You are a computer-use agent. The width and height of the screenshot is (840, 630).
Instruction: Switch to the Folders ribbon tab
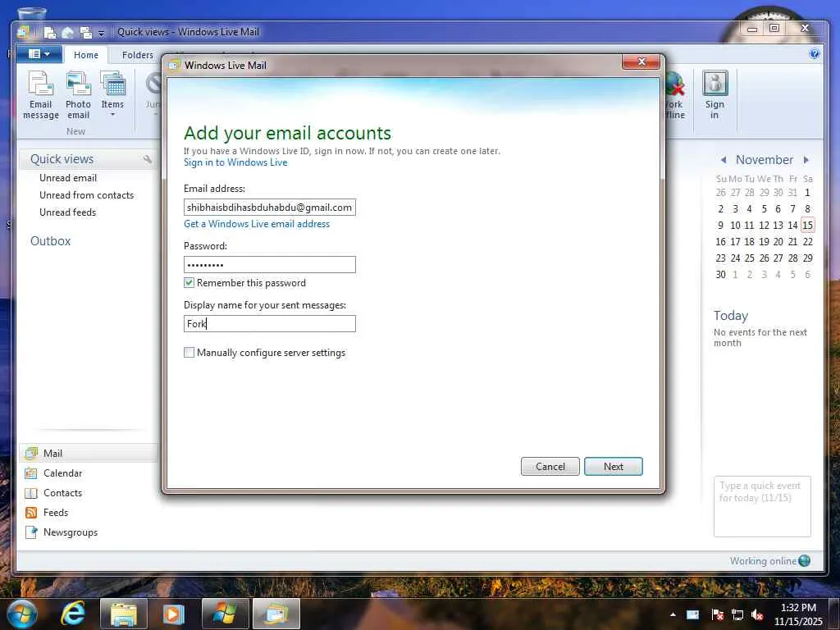(138, 55)
